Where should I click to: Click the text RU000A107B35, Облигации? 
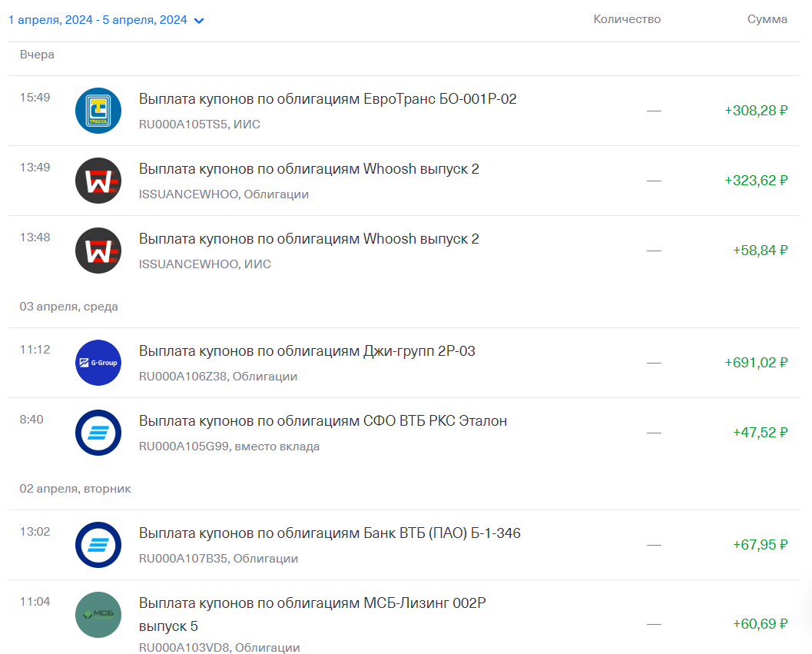[x=218, y=559]
